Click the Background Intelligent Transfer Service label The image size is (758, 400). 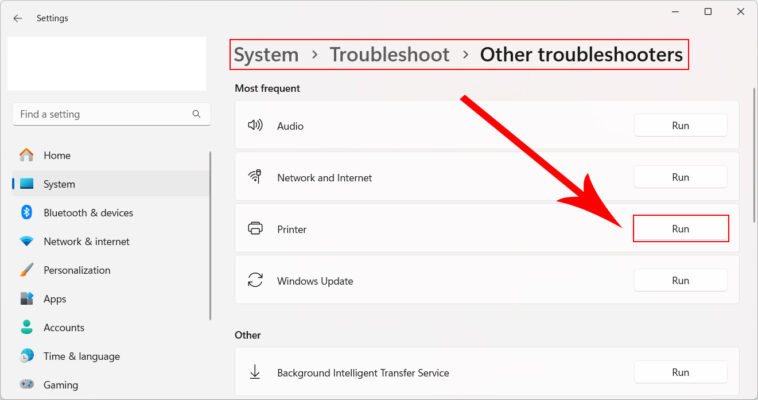coord(363,373)
